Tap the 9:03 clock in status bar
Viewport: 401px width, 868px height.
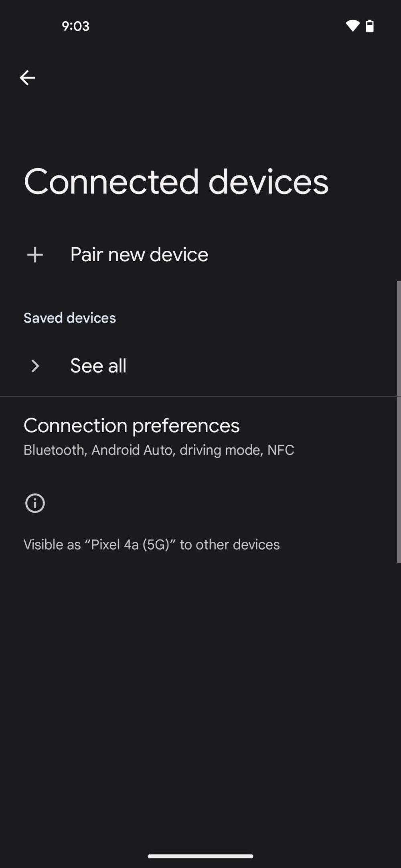[x=75, y=26]
